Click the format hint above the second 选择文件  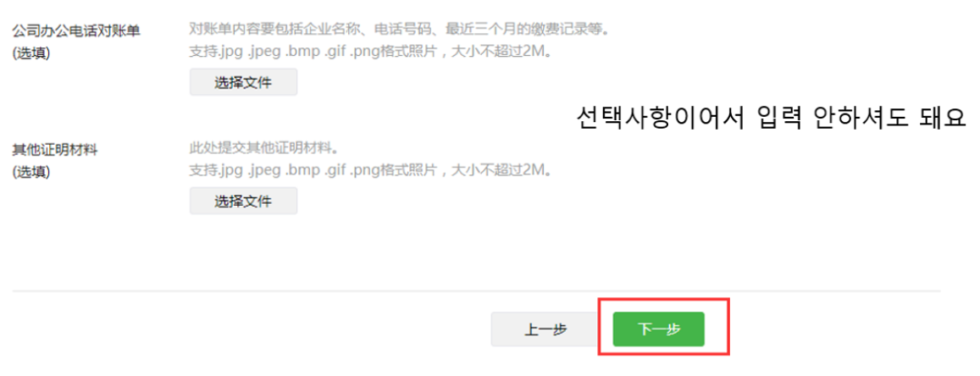pyautogui.click(x=371, y=170)
